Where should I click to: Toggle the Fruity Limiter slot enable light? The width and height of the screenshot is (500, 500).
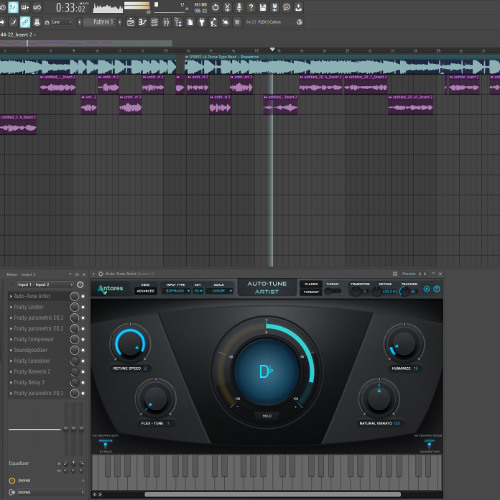coord(83,307)
